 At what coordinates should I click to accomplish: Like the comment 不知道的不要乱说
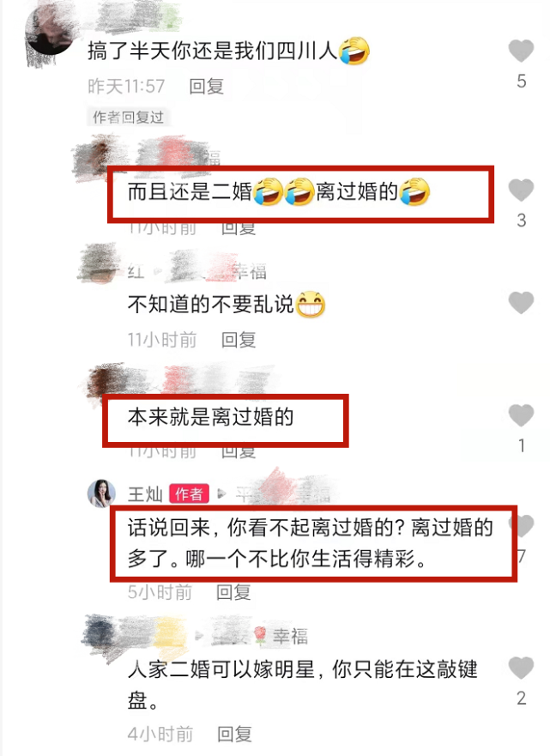coord(521,302)
